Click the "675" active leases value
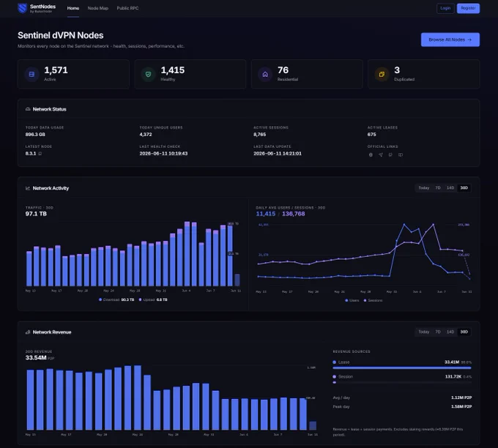This screenshot has height=448, width=498. 371,135
